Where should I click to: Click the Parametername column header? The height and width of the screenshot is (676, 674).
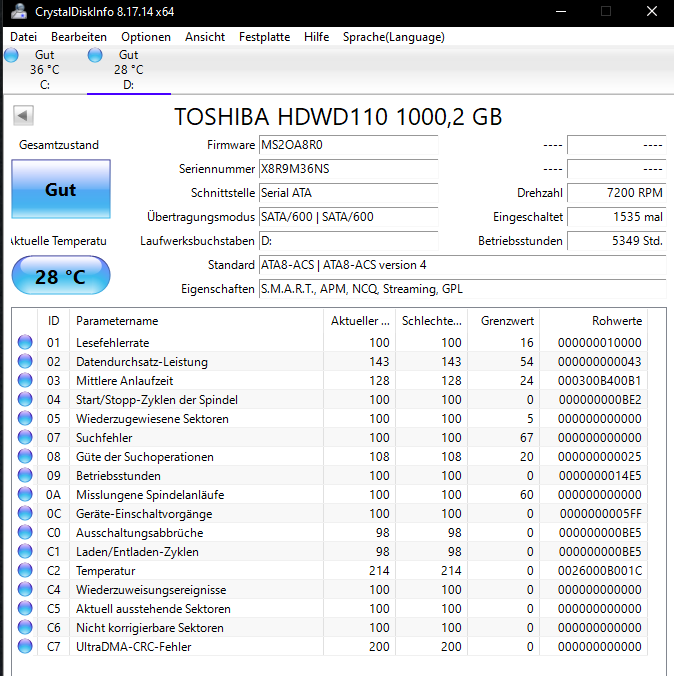coord(196,321)
